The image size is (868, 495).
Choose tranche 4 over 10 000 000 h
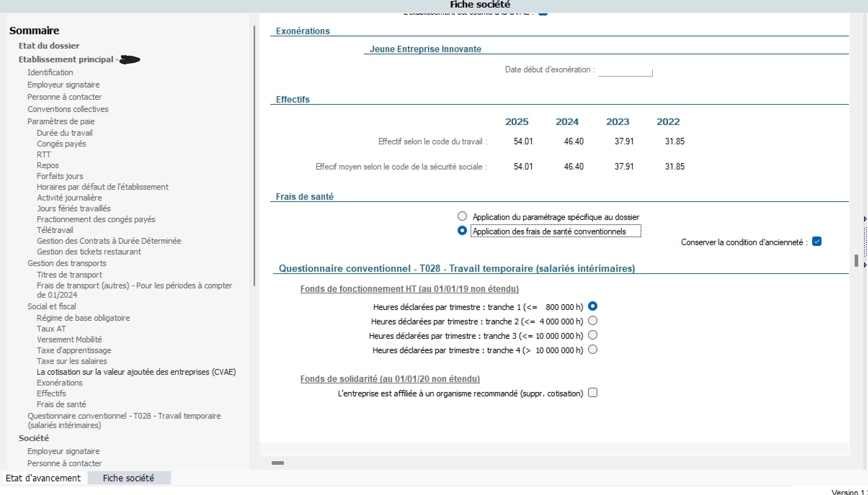pos(593,350)
